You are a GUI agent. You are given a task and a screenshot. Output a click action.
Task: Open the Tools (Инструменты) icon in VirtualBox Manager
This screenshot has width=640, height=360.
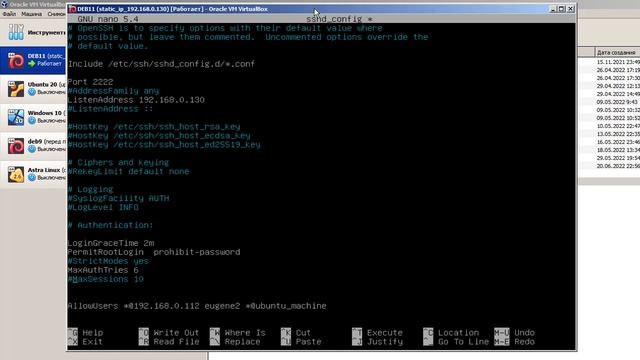16,32
